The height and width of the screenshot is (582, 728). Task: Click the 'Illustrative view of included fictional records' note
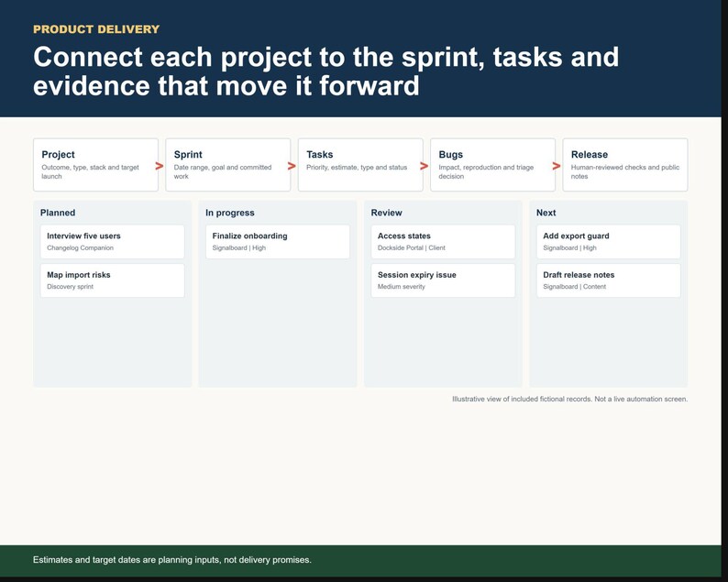point(570,399)
